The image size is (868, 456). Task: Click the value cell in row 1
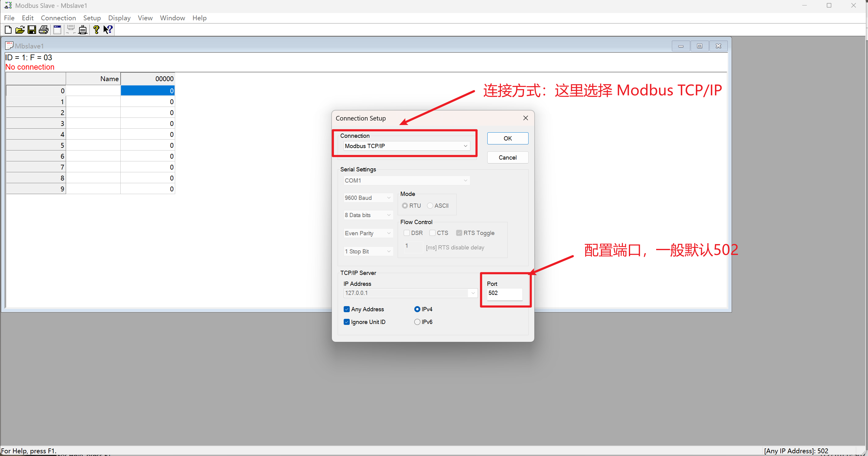[148, 102]
